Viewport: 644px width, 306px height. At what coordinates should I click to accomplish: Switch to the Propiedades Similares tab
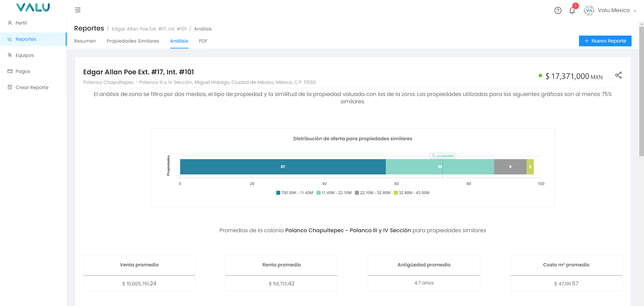click(x=133, y=41)
